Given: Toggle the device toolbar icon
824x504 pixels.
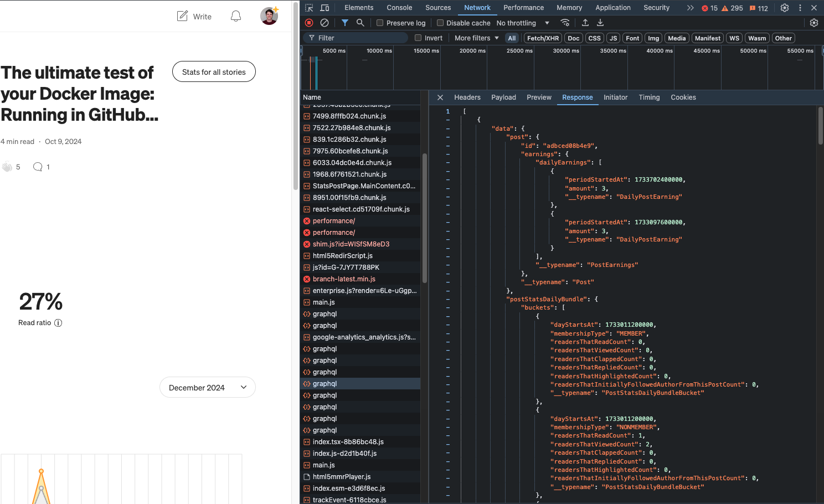Looking at the screenshot, I should click(x=325, y=8).
